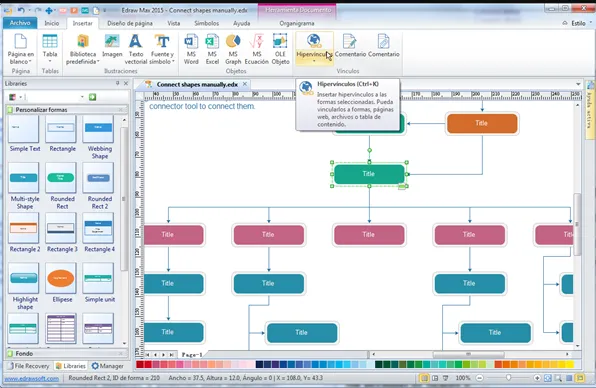Switch to the Inicio tab
This screenshot has width=596, height=388.
point(52,23)
